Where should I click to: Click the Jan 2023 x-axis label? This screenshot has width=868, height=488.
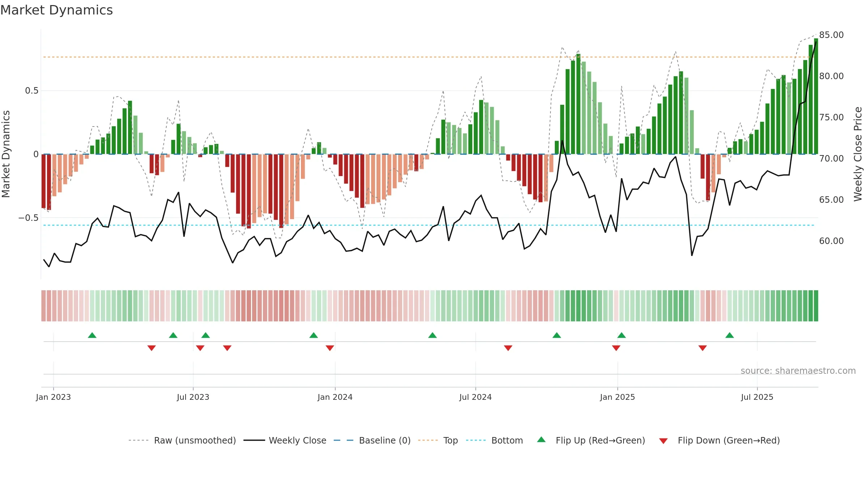[54, 397]
